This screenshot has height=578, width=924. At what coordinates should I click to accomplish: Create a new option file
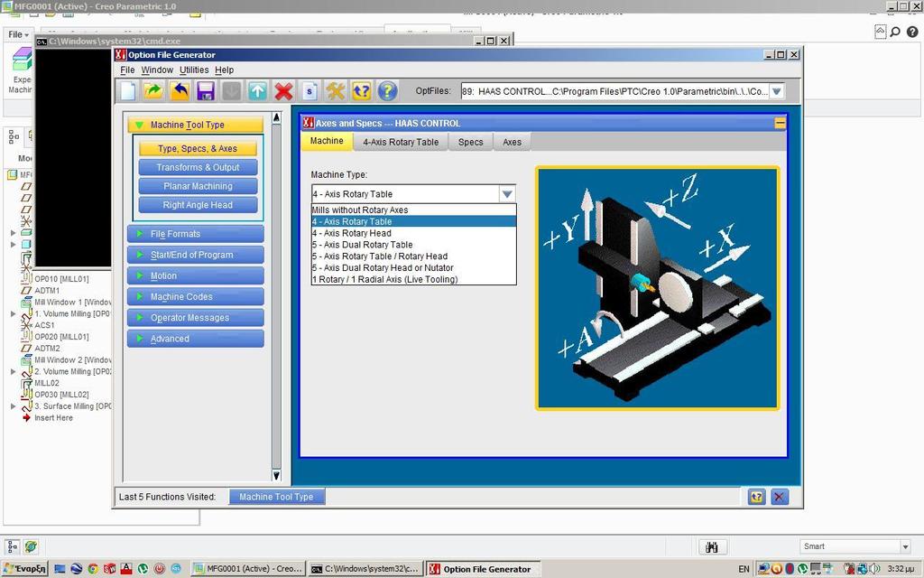128,91
